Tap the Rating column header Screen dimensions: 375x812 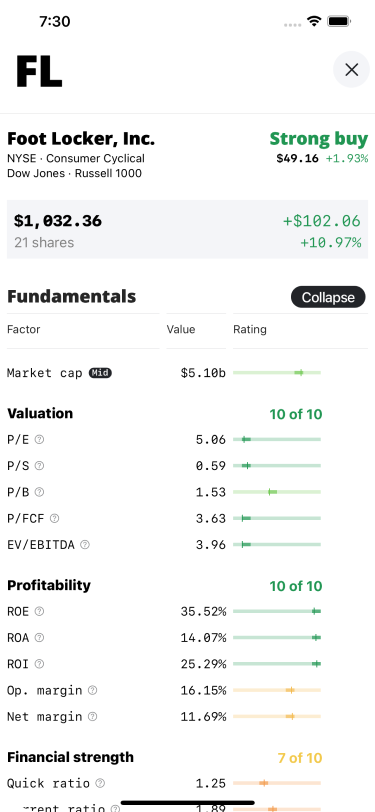click(250, 329)
